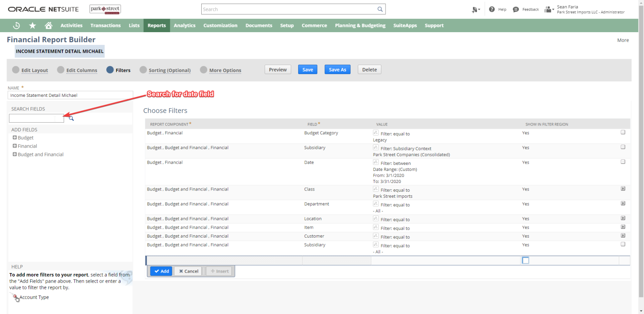Open the Create New dropdown in header
The width and height of the screenshot is (644, 314).
coord(476,10)
